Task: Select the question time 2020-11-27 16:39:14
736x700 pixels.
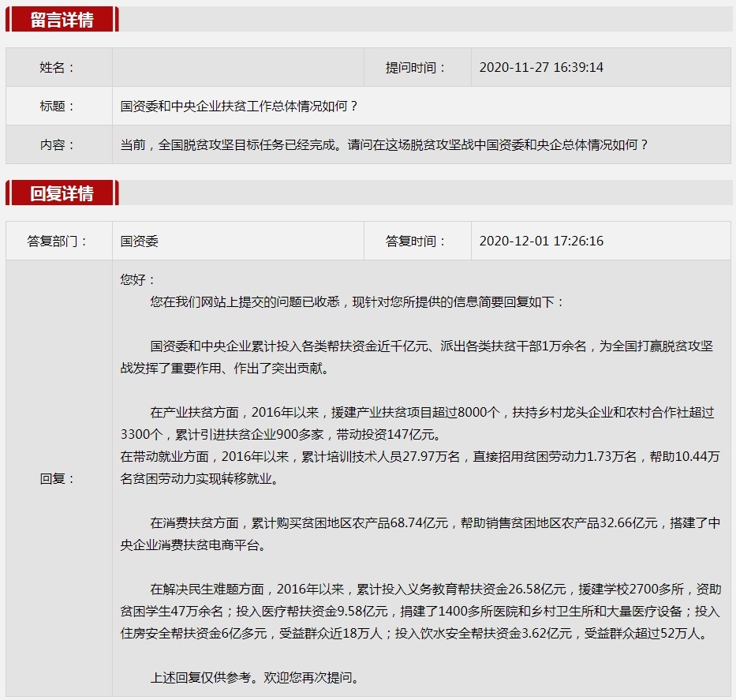Action: coord(541,68)
